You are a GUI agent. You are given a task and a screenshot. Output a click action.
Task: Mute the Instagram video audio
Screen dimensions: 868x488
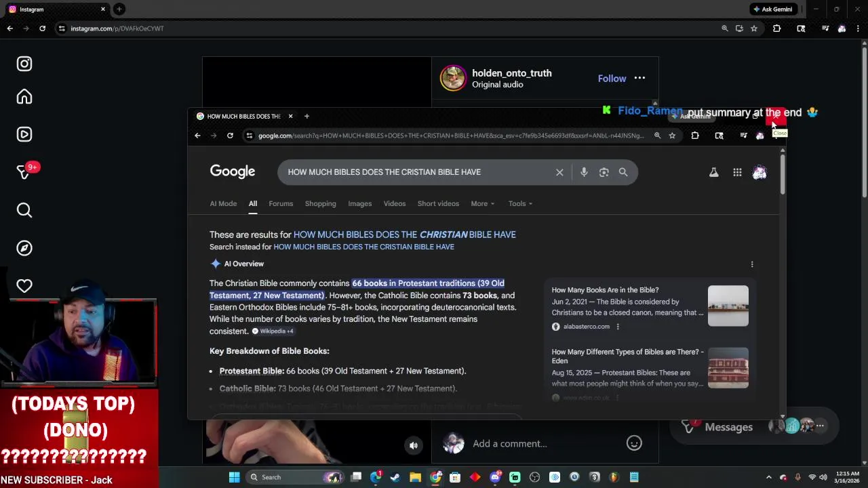[x=414, y=445]
